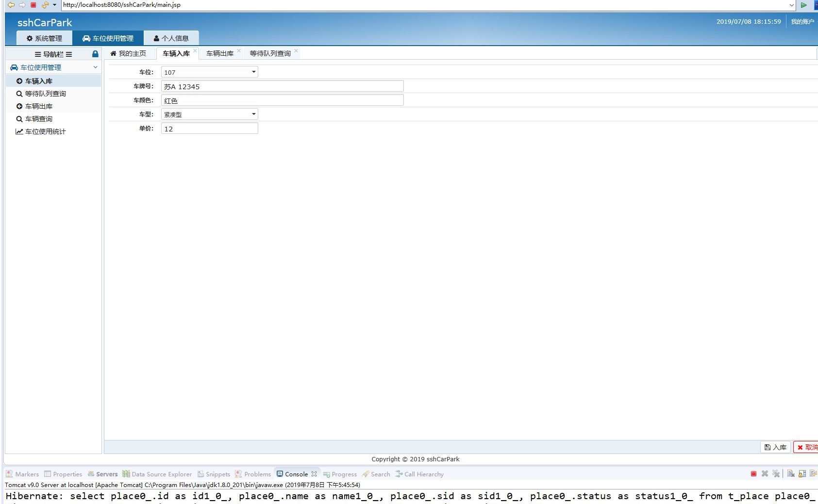
Task: Click the red 取消 cancel button
Action: 806,447
